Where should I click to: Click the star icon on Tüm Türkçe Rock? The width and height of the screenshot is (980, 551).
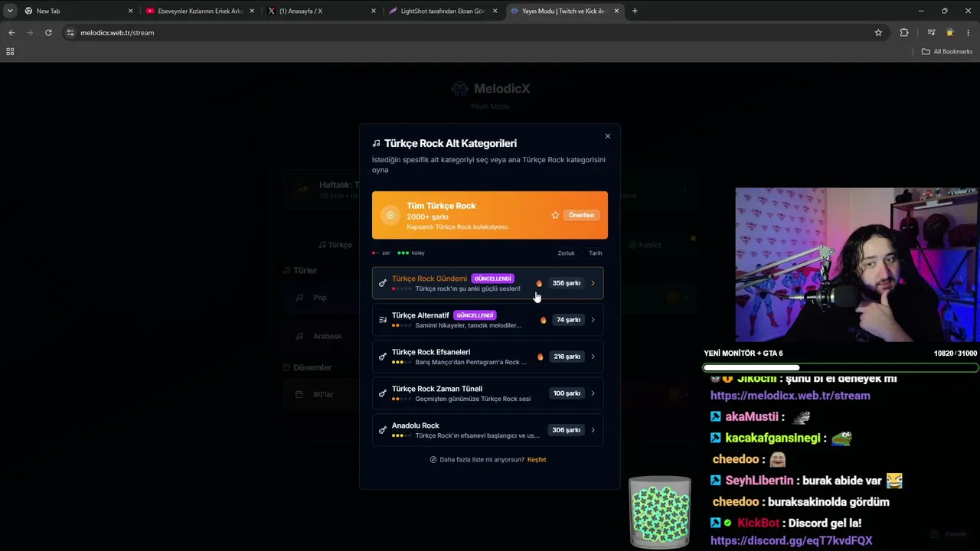555,215
